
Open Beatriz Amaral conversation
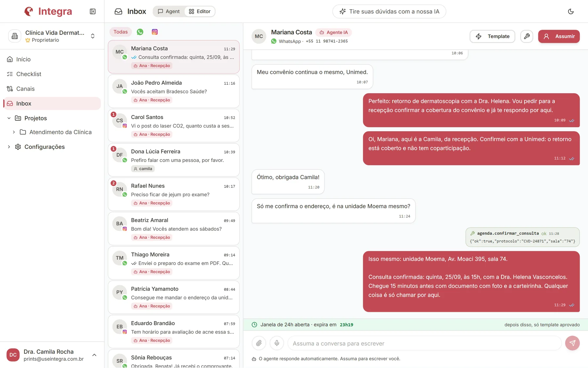point(174,229)
